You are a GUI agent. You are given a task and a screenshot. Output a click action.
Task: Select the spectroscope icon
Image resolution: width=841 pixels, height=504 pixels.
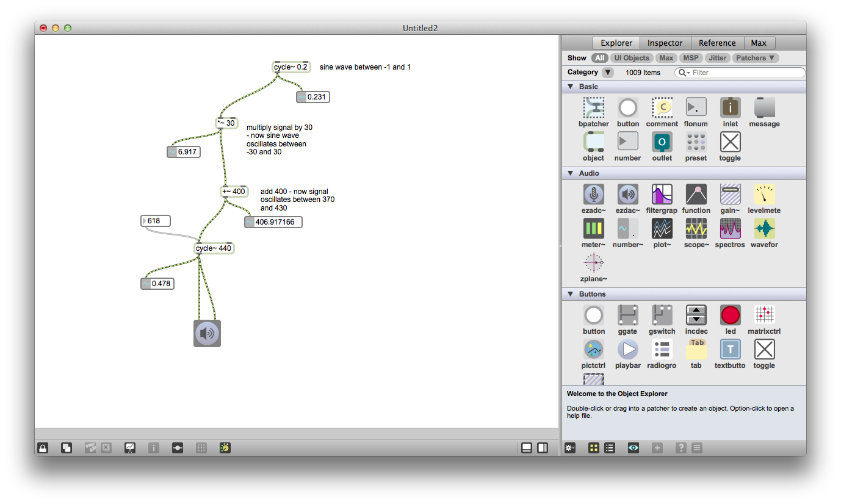[731, 228]
